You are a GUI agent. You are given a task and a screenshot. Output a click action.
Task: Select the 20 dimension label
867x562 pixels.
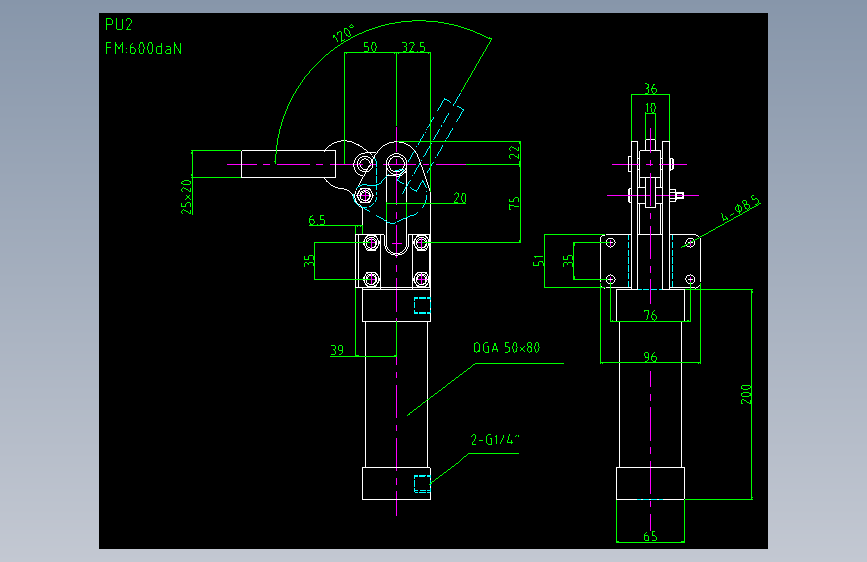pyautogui.click(x=460, y=198)
